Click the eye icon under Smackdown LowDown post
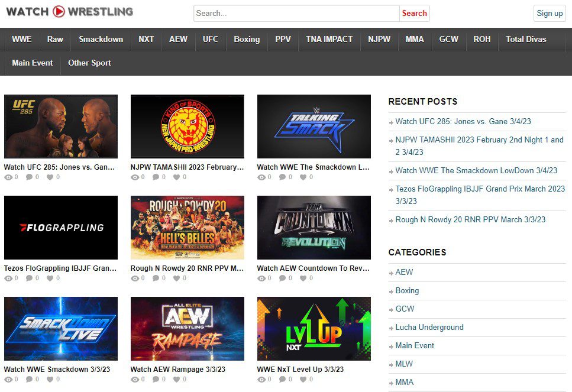This screenshot has height=392, width=572. click(x=261, y=177)
